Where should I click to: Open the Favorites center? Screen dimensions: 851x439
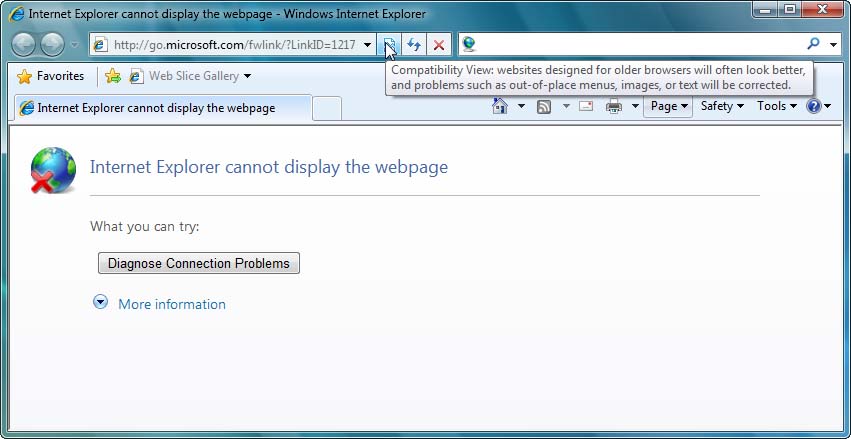tap(50, 76)
